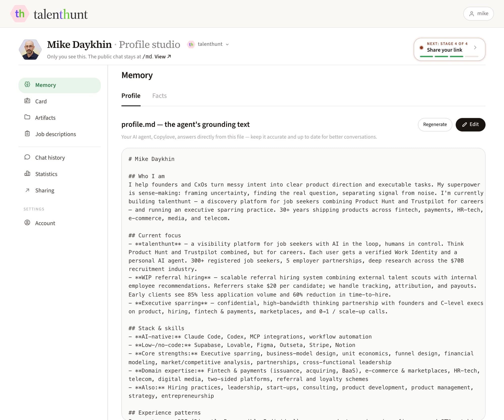Screen dimensions: 504x420
Task: Open Chat history
Action: coord(59,158)
